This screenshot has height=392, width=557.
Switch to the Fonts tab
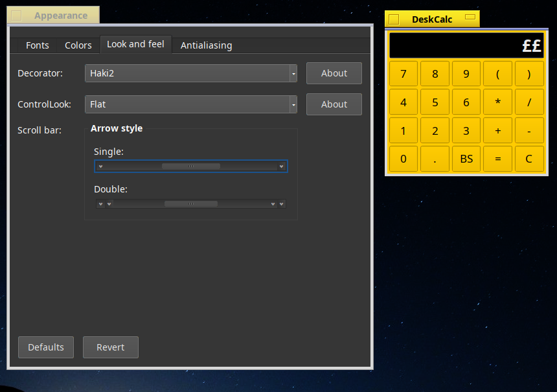point(38,45)
